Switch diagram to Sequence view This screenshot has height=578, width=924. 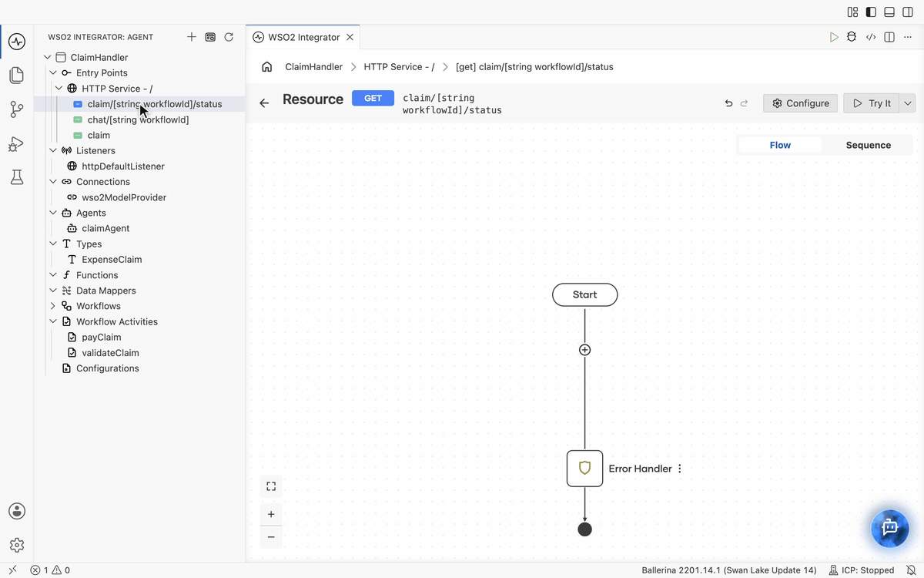coord(868,145)
